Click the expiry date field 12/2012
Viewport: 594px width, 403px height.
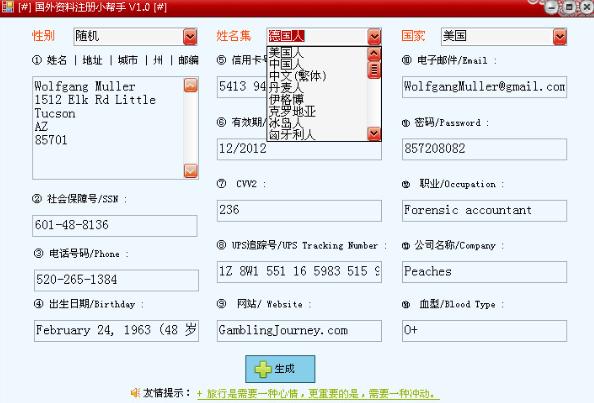[299, 149]
